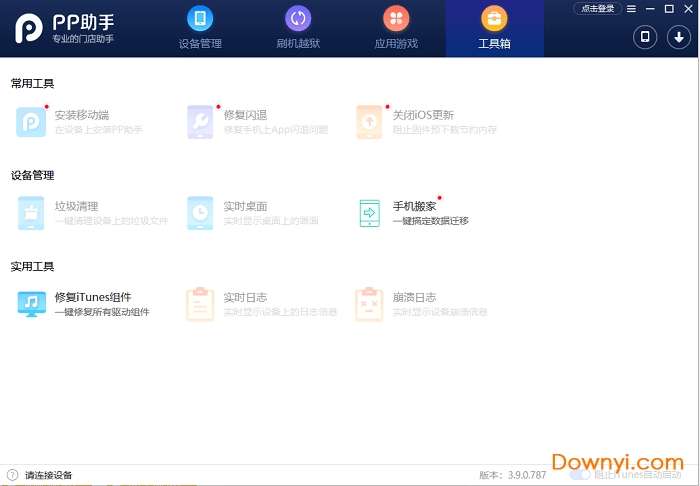
Task: Switch to the 应用游戏 tab
Action: pyautogui.click(x=396, y=28)
